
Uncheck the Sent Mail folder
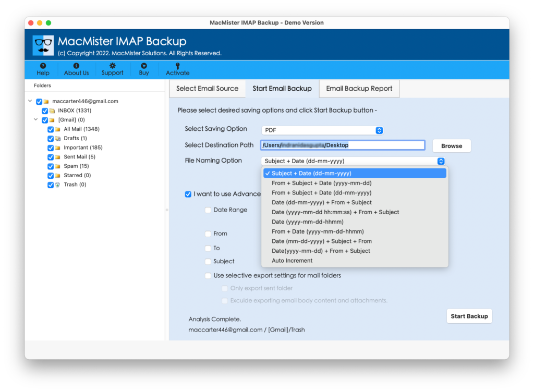pos(51,156)
